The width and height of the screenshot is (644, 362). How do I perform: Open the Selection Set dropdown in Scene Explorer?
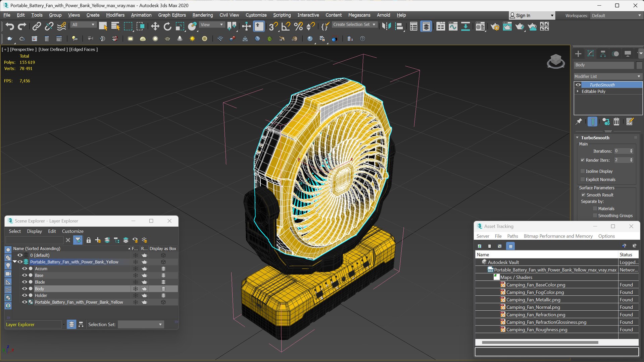click(141, 324)
